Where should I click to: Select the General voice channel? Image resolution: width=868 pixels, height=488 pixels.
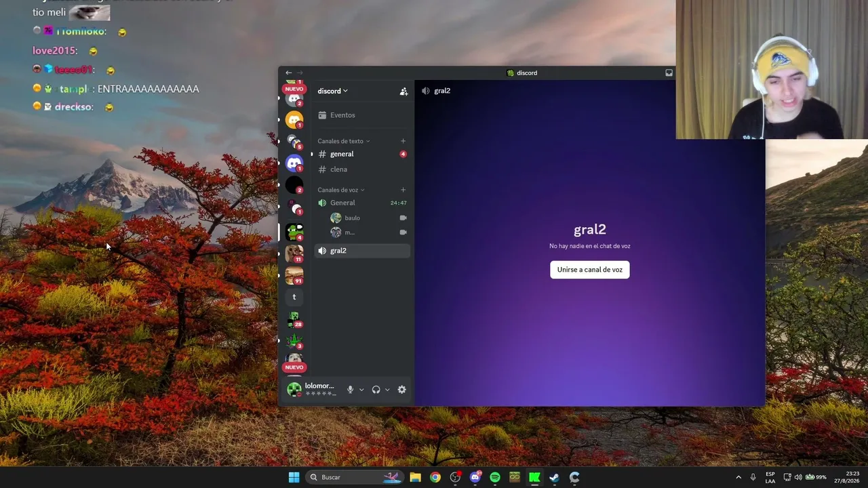tap(361, 203)
